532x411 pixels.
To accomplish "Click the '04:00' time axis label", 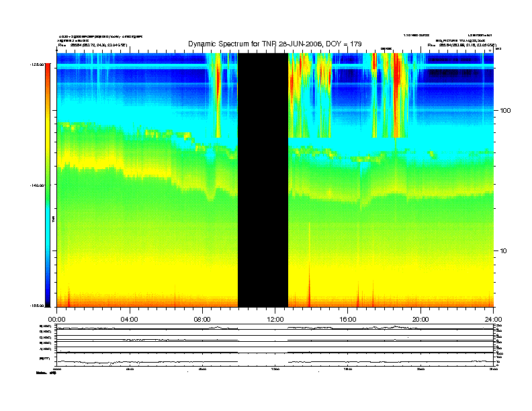I will tap(129, 320).
